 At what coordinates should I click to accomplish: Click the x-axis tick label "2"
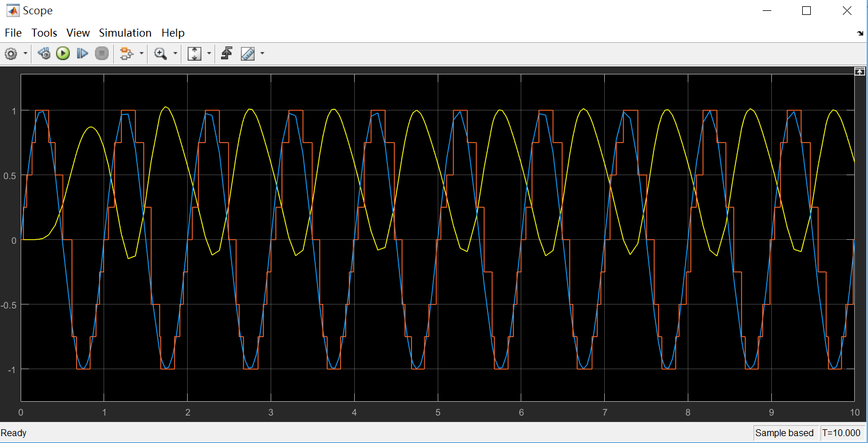tap(188, 412)
